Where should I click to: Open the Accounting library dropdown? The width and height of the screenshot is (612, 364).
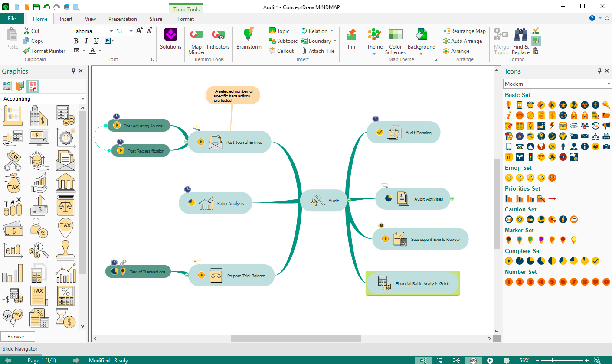pos(83,99)
